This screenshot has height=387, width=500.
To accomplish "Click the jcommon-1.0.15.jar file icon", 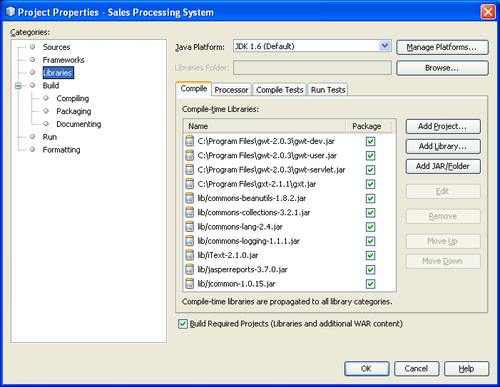I will (x=189, y=284).
